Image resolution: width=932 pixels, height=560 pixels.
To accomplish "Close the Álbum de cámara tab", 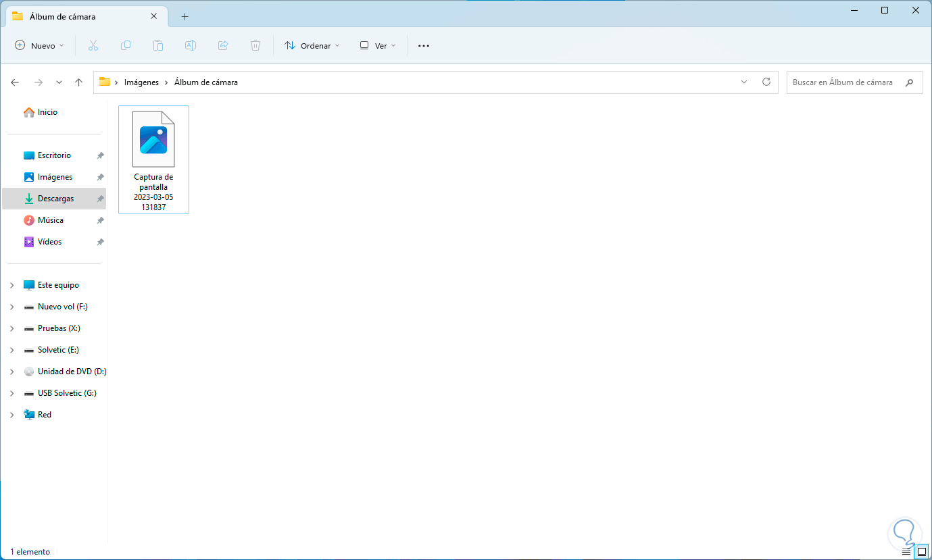I will (x=154, y=16).
